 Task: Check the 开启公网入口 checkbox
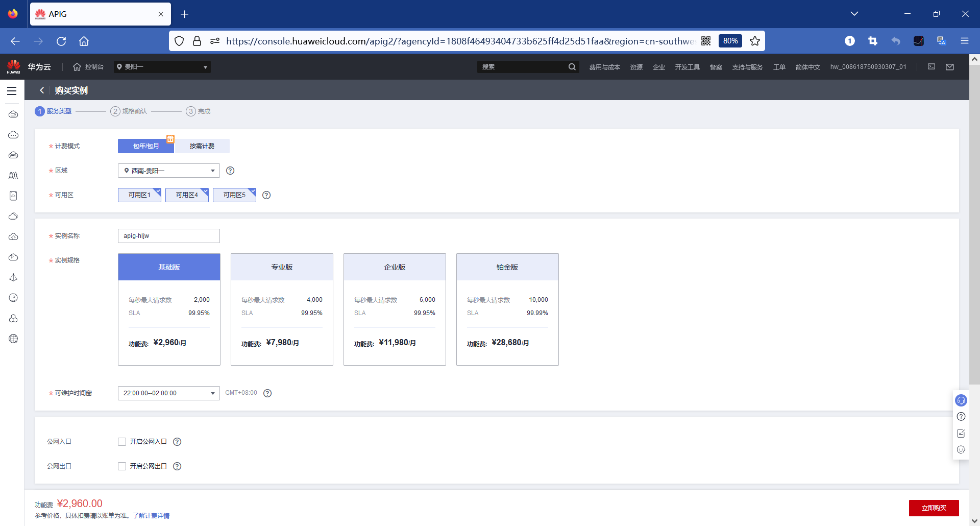coord(122,442)
